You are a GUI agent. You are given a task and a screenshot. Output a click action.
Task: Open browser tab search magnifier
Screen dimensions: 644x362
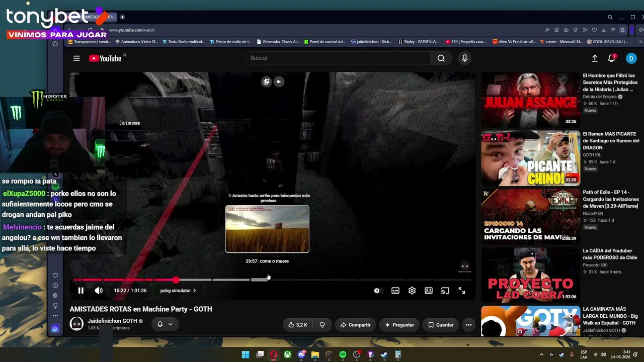(x=610, y=17)
